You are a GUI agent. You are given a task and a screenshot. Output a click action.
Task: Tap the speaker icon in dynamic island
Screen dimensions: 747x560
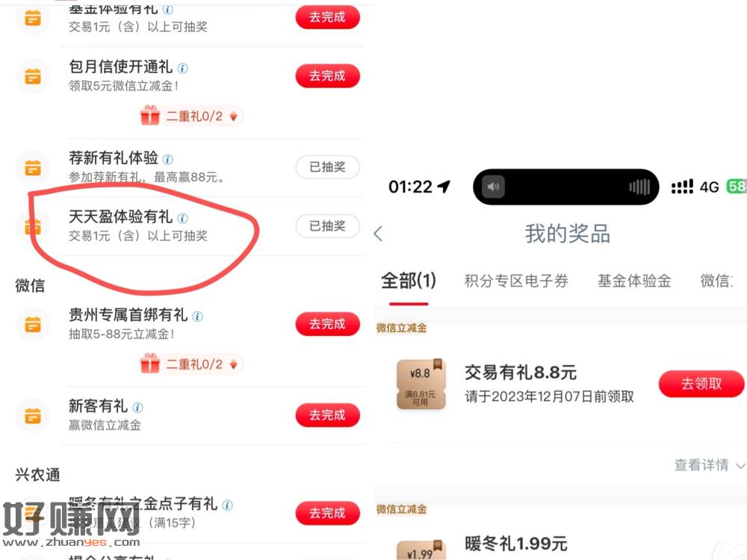pos(493,187)
